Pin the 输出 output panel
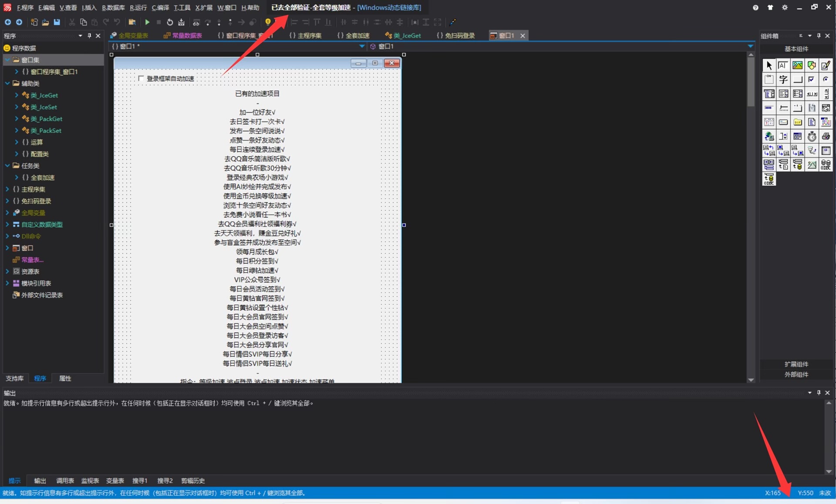 coord(819,393)
